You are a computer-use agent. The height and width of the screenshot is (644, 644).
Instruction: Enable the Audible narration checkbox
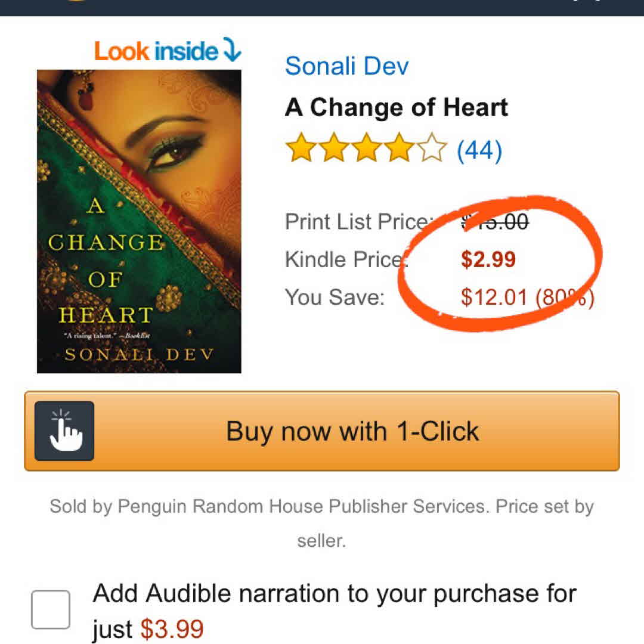coord(51,609)
